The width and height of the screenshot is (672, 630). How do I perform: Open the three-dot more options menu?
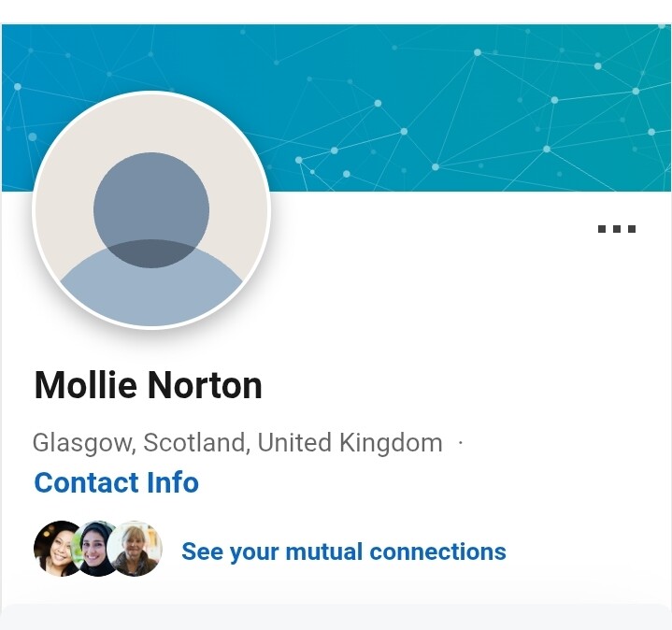pos(617,228)
